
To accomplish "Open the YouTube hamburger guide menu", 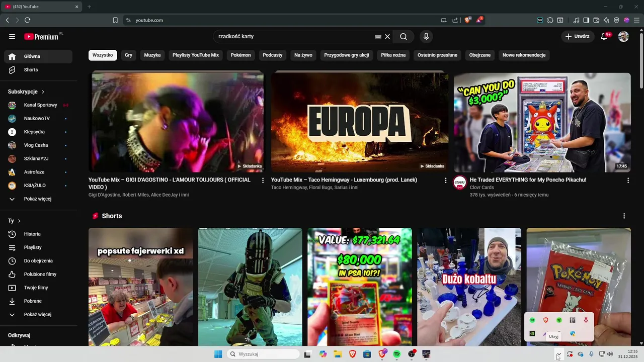I will [x=12, y=37].
